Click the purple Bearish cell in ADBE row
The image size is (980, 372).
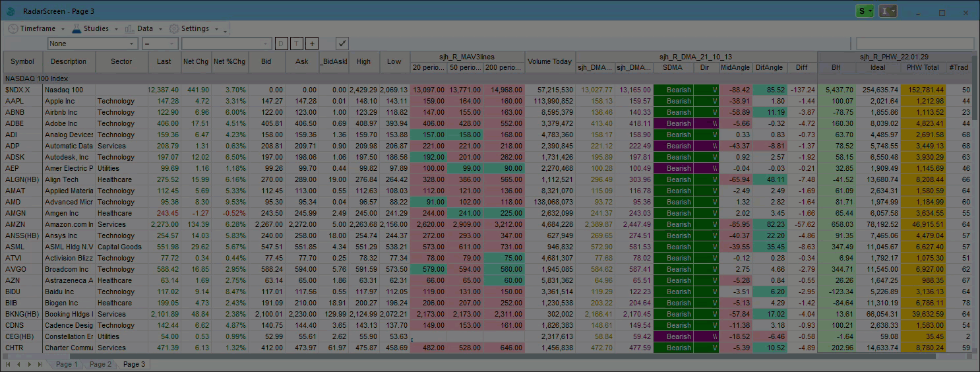point(673,123)
